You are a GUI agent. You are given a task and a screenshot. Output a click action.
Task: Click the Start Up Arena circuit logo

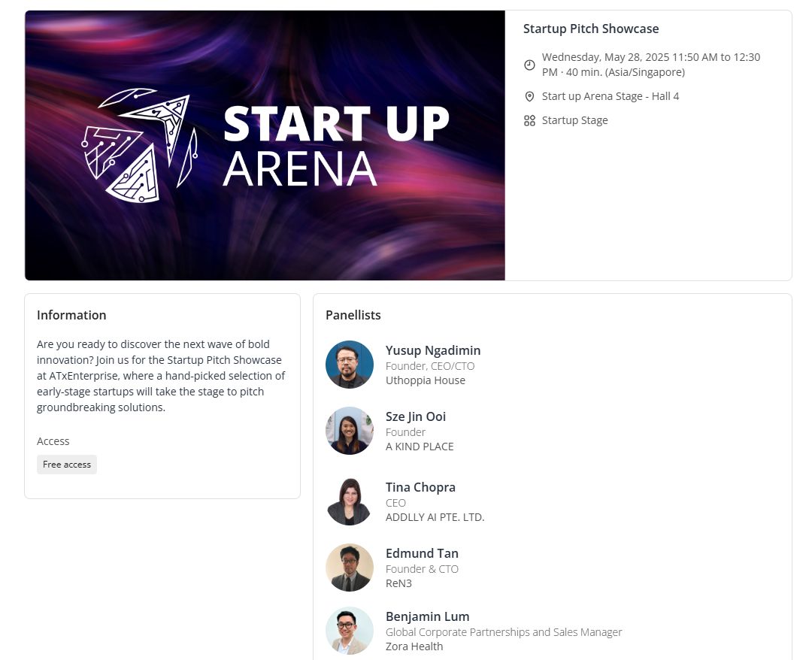click(x=140, y=145)
